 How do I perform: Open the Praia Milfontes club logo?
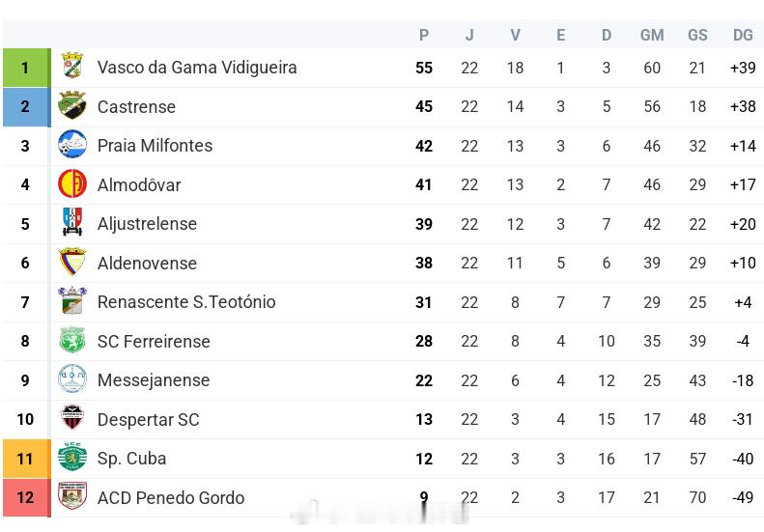pyautogui.click(x=72, y=144)
